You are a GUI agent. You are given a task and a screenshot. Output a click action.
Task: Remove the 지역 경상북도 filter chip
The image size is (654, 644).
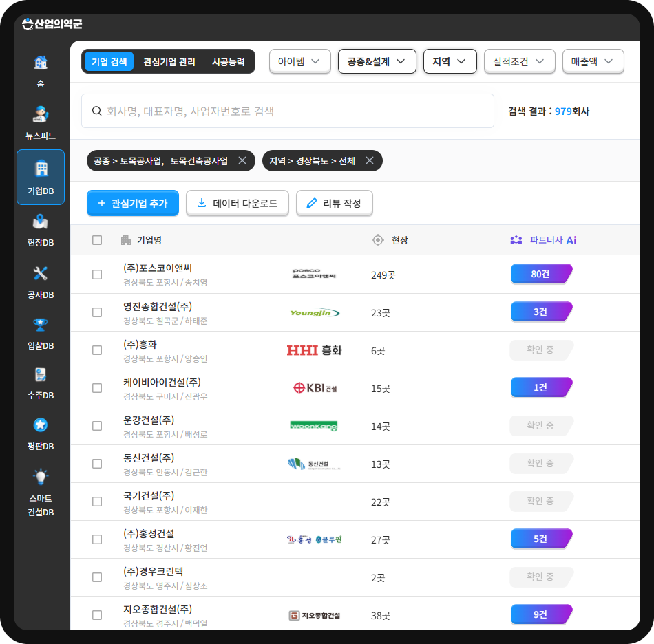pyautogui.click(x=370, y=160)
